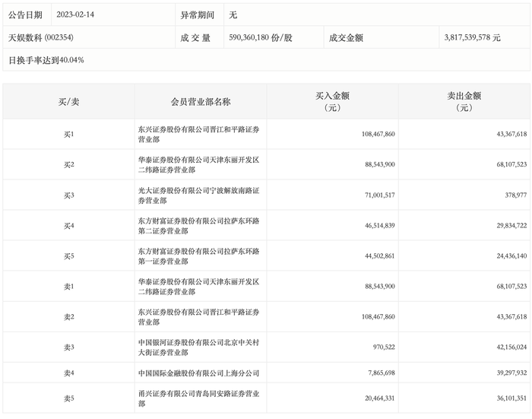Select sell amount 24,436,140

(511, 256)
